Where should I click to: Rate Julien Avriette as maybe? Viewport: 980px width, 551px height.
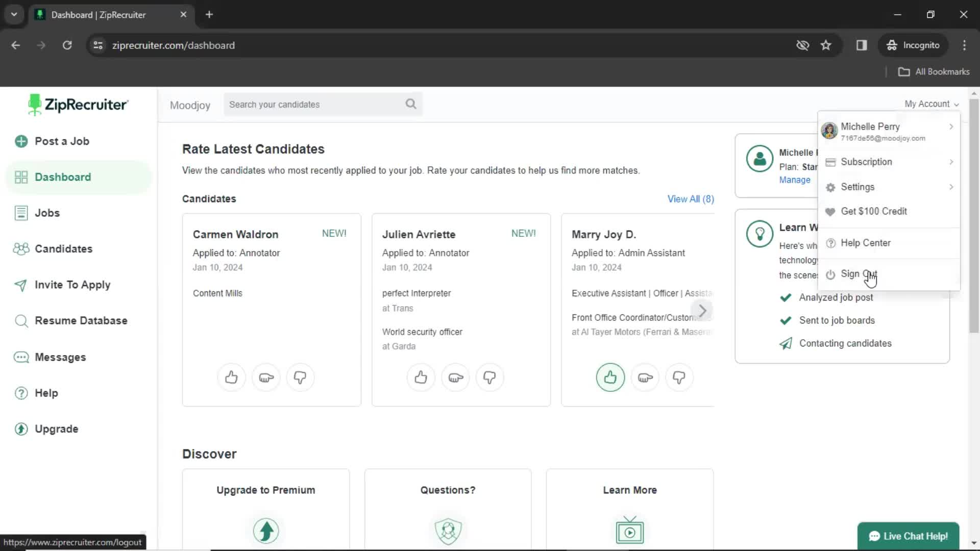(455, 378)
